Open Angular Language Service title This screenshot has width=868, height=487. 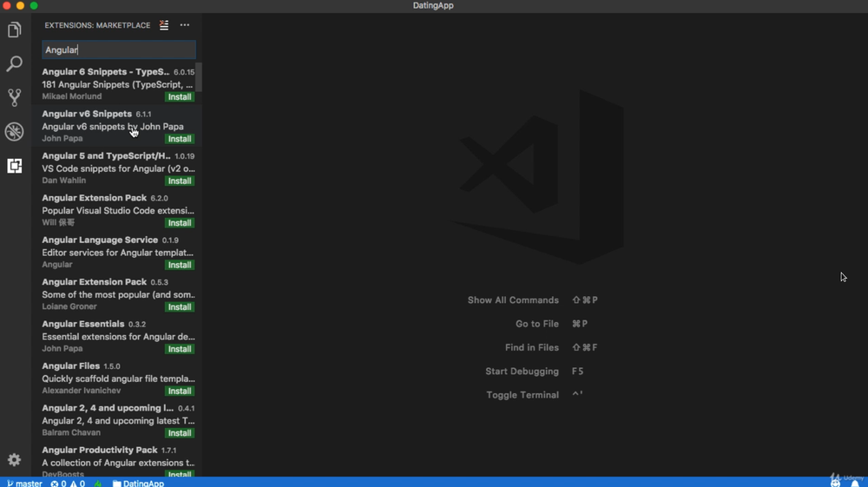click(x=100, y=240)
